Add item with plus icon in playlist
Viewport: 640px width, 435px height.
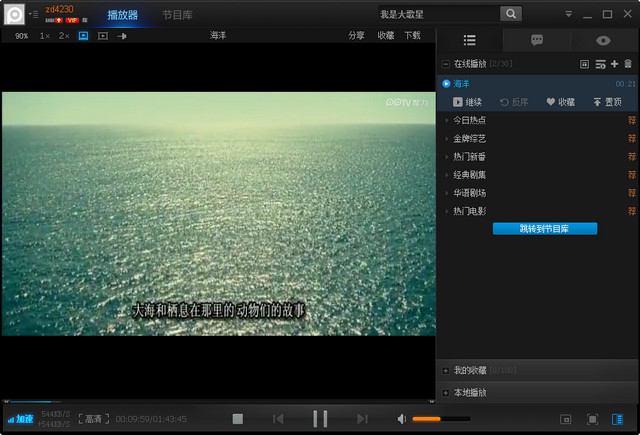tap(614, 64)
